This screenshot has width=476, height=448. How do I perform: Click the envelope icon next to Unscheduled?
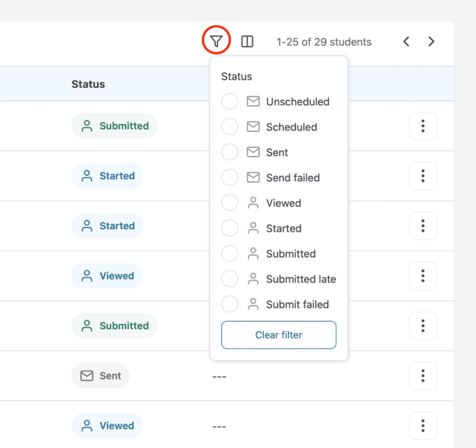(x=253, y=101)
